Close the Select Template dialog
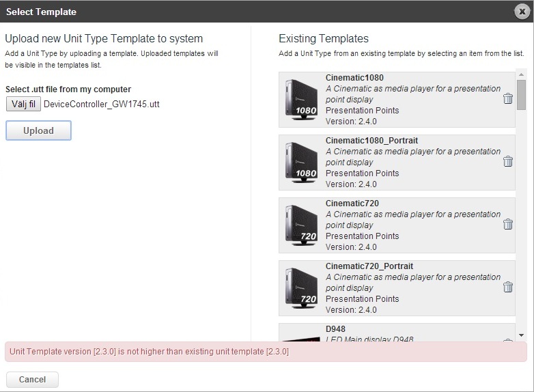 tap(522, 12)
